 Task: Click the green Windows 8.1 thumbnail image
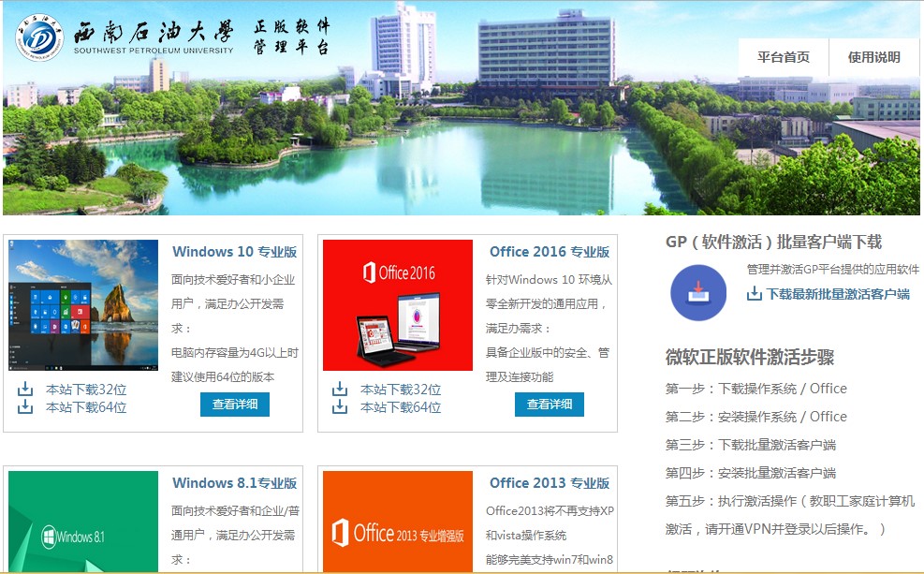83,521
